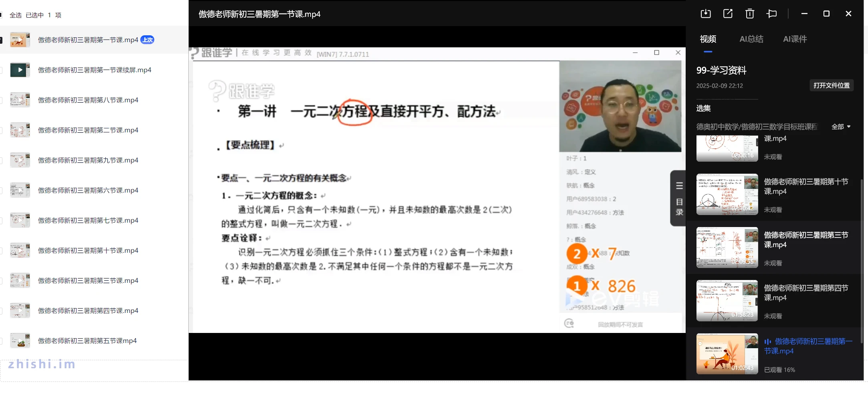Click the video picture to toggle playback
Image resolution: width=868 pixels, height=420 pixels.
(x=437, y=190)
